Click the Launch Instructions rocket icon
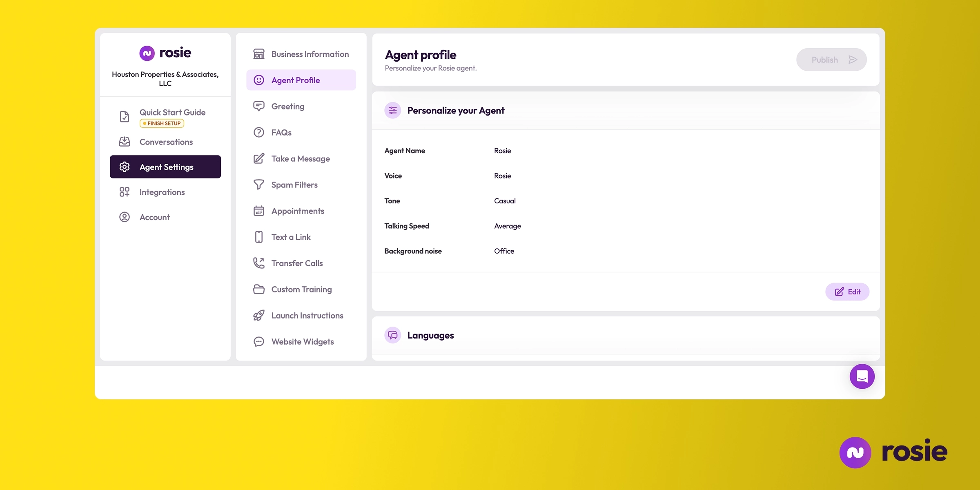The image size is (980, 490). (259, 315)
